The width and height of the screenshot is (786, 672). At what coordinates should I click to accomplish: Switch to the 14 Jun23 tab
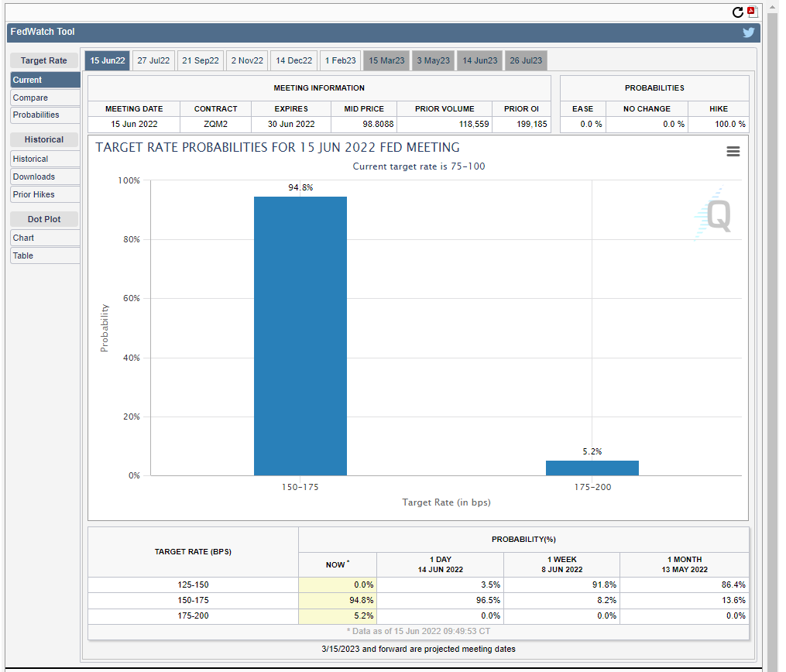pos(479,60)
